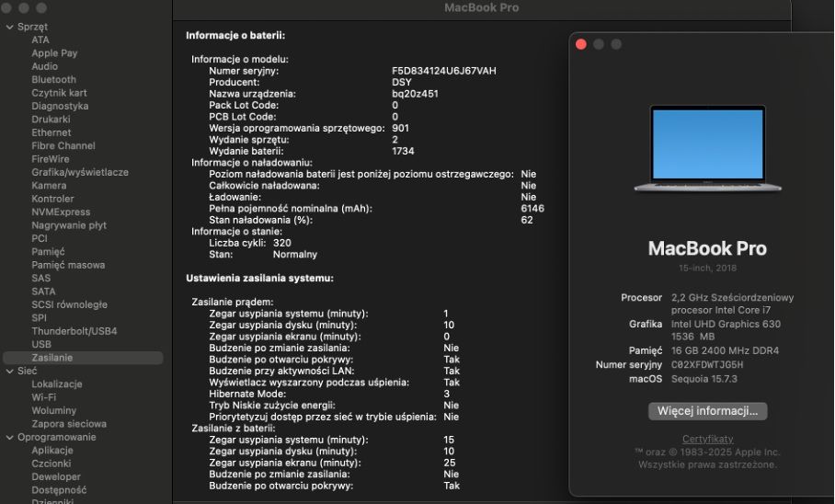Select Fibre Channel in the sidebar
Screen dimensions: 835x504
[x=63, y=146]
